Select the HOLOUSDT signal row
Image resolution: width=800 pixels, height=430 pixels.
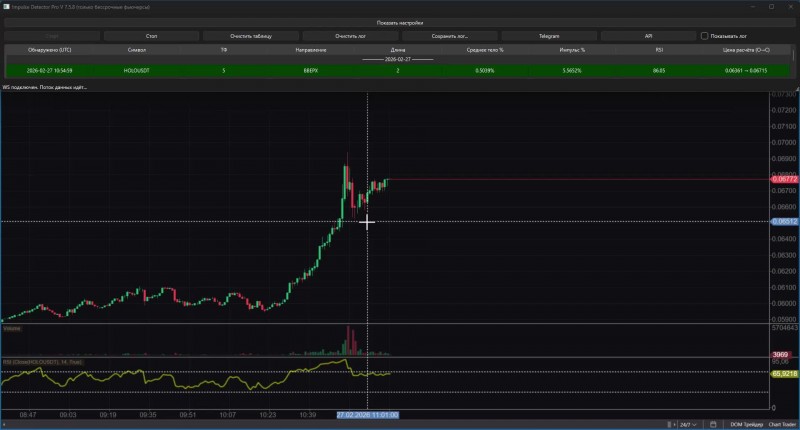coord(397,70)
